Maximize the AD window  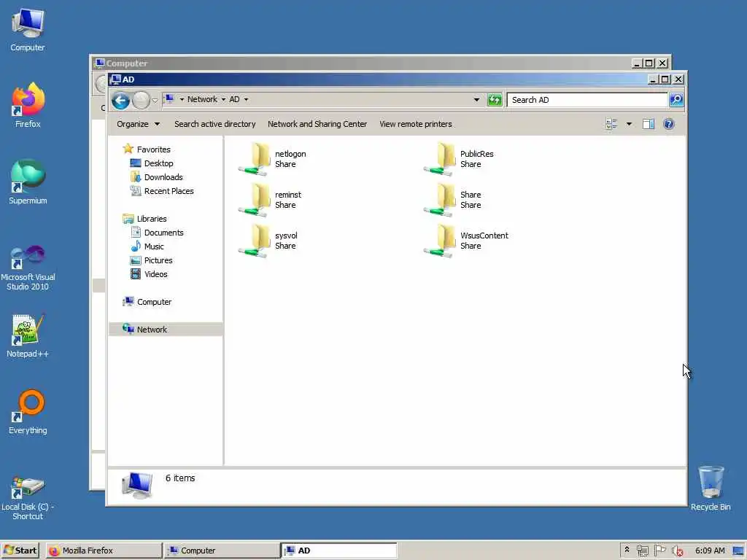click(x=665, y=79)
